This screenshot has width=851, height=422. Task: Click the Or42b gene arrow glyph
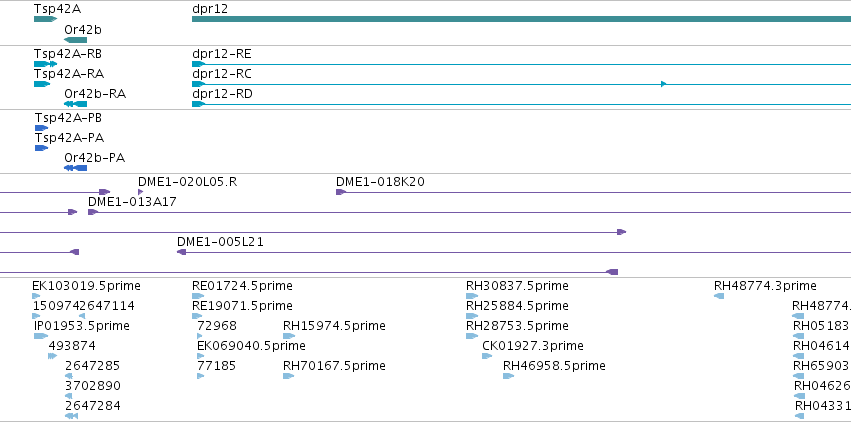pos(75,40)
